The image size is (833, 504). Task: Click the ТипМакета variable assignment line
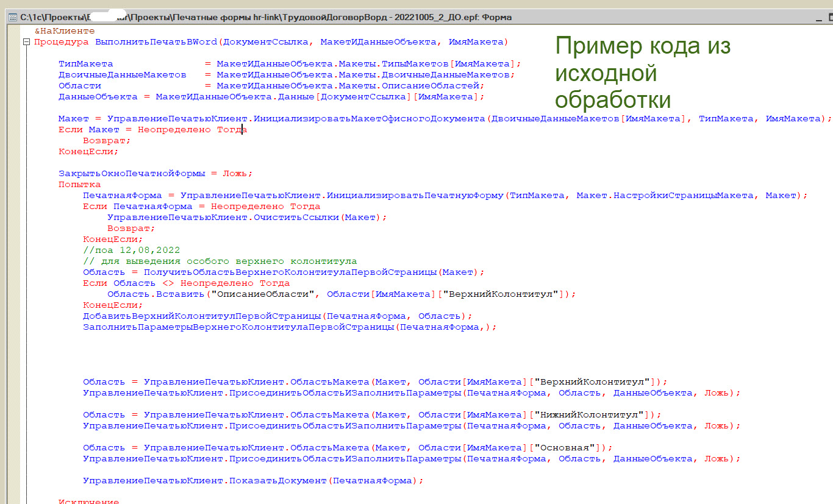(x=85, y=64)
